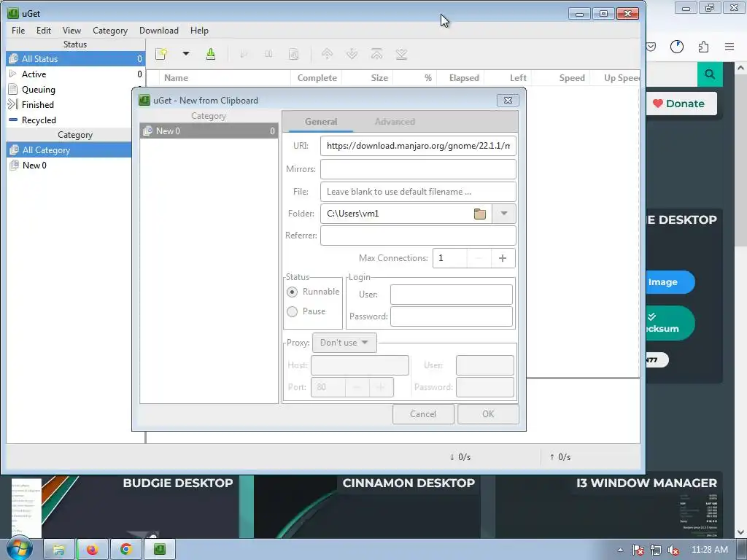This screenshot has height=560, width=747.
Task: Click the folder browse icon
Action: [480, 214]
